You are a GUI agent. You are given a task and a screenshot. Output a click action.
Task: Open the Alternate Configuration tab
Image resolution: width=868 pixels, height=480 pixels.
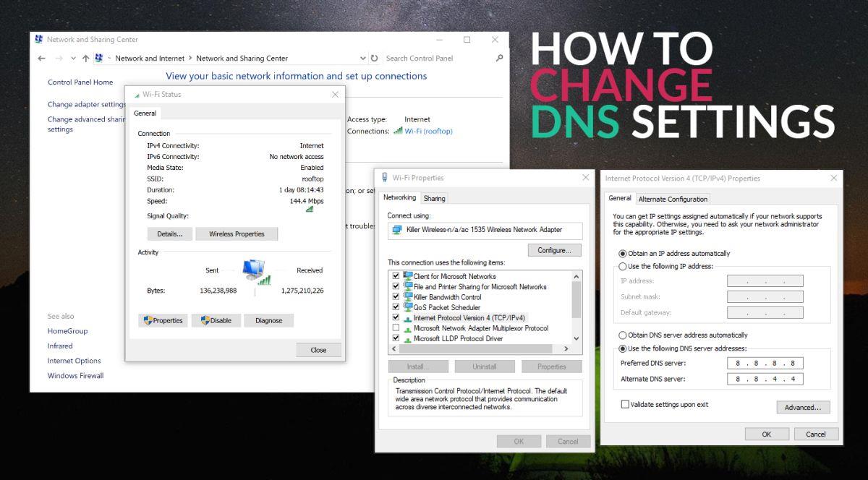tap(673, 200)
